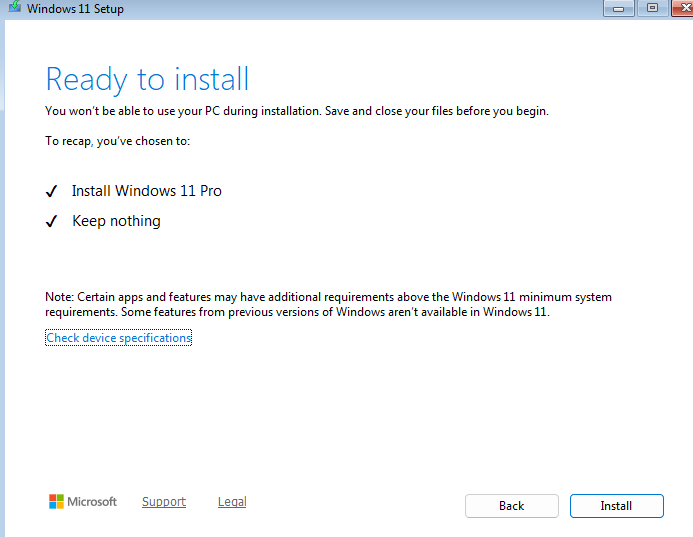Click the Windows 11 Setup title bar icon
Image resolution: width=693 pixels, height=537 pixels.
pos(15,7)
